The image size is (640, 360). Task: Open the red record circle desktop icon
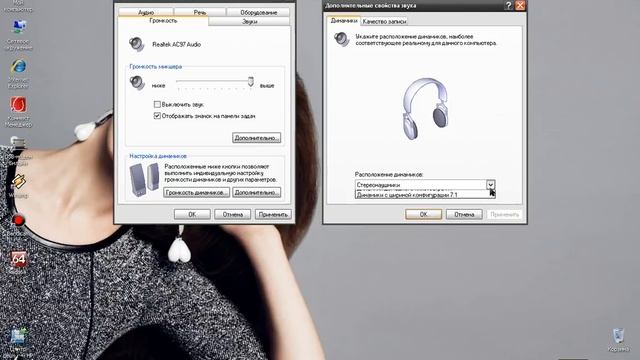pos(18,221)
